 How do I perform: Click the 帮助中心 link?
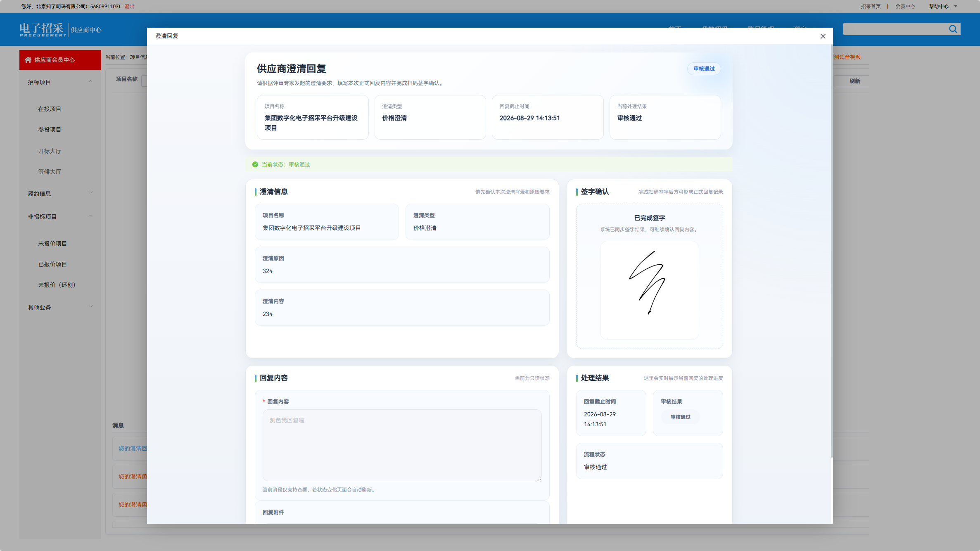(939, 7)
